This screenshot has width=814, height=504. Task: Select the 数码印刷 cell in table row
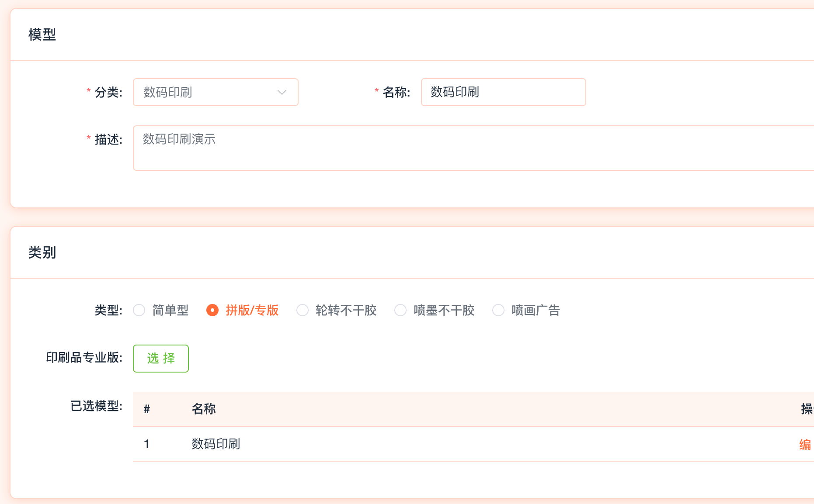pyautogui.click(x=216, y=444)
